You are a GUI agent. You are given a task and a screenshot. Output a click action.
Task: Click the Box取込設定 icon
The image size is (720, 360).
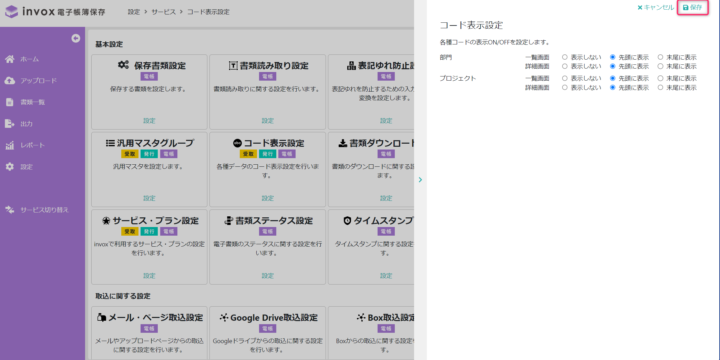coord(361,317)
